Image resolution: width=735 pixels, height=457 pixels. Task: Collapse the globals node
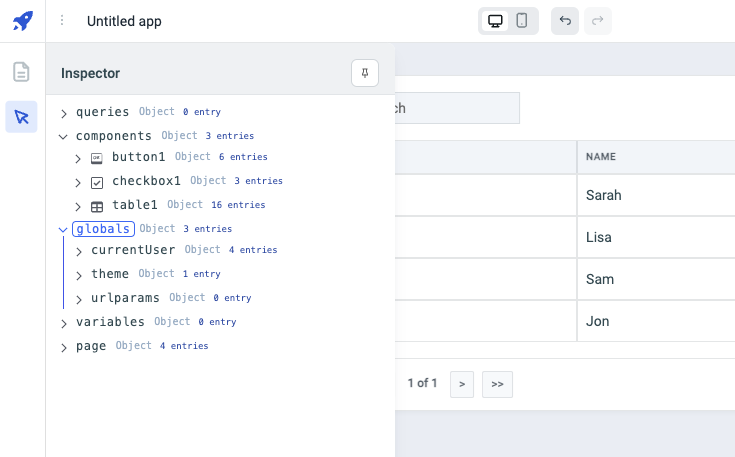click(64, 229)
